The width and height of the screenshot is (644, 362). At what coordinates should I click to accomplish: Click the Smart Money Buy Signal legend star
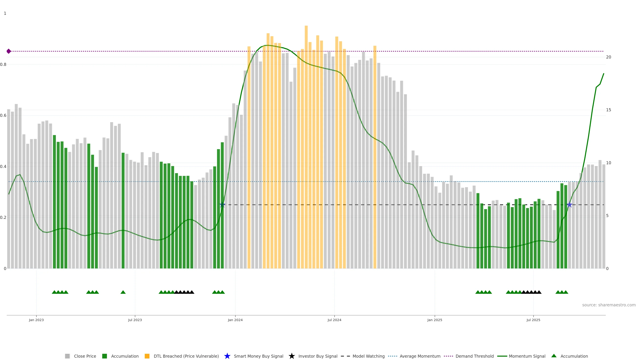tap(227, 356)
